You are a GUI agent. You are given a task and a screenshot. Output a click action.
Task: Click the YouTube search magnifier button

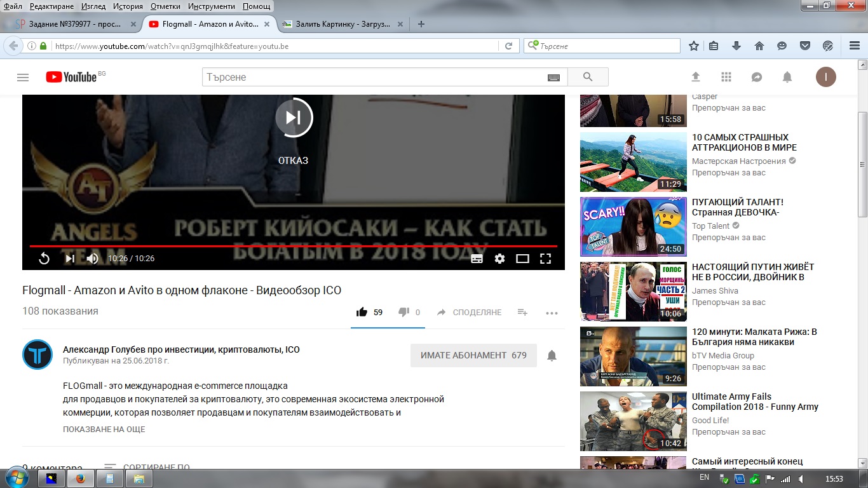point(588,77)
